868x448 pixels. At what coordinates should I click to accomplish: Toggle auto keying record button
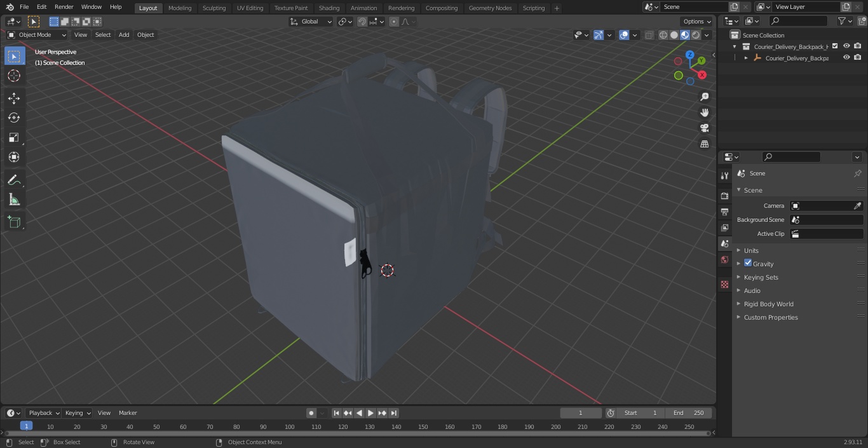coord(311,413)
